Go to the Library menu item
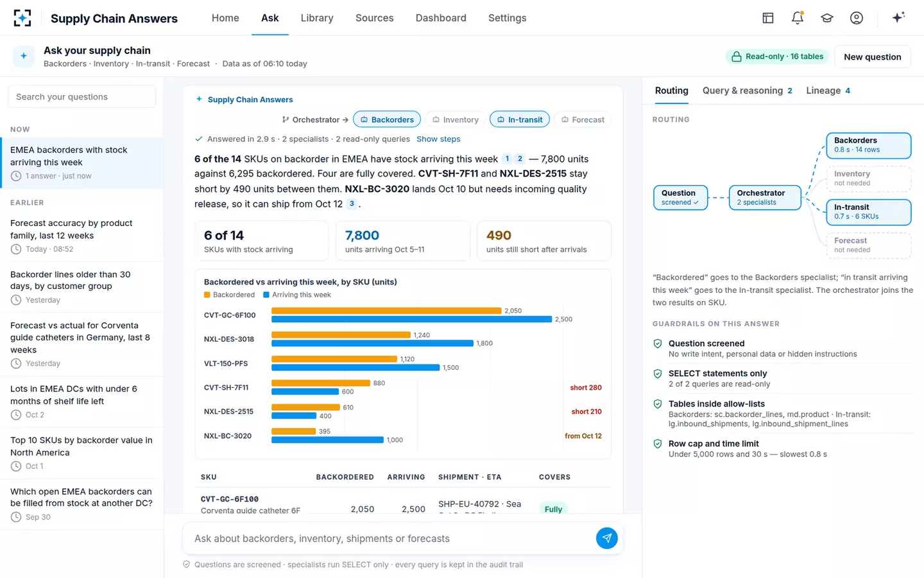The image size is (924, 578). tap(317, 18)
